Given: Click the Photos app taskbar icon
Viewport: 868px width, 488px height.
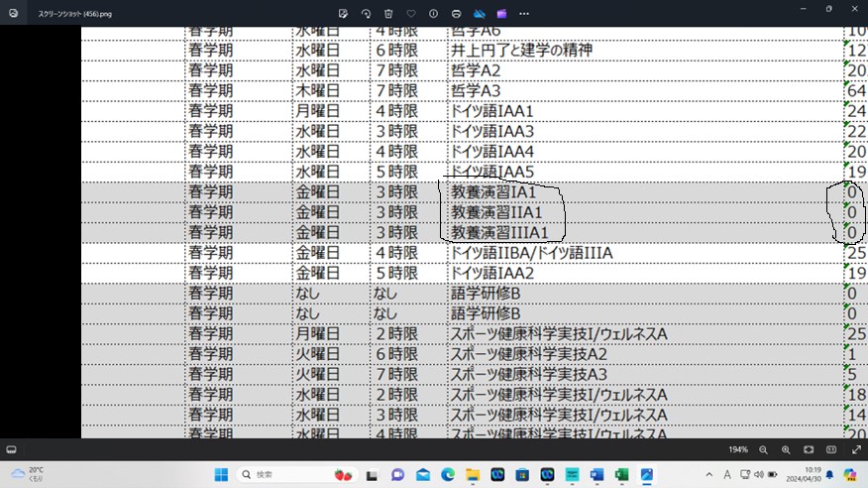Looking at the screenshot, I should tap(647, 475).
